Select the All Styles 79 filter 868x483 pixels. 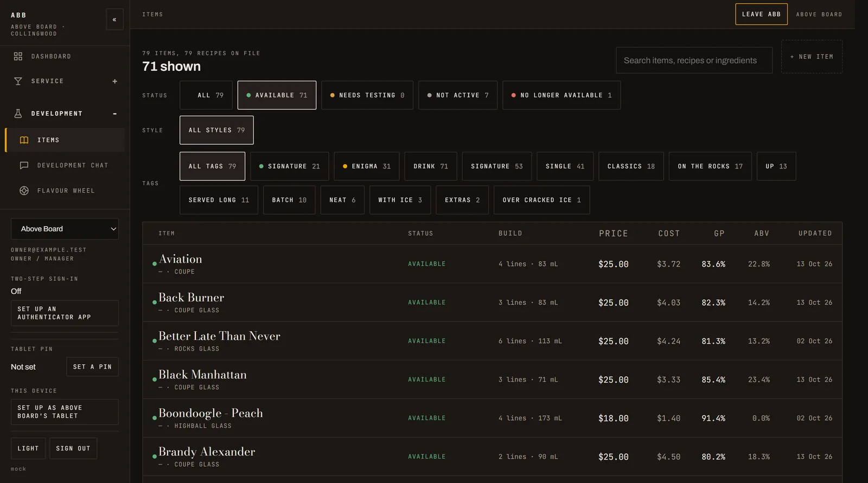point(216,130)
